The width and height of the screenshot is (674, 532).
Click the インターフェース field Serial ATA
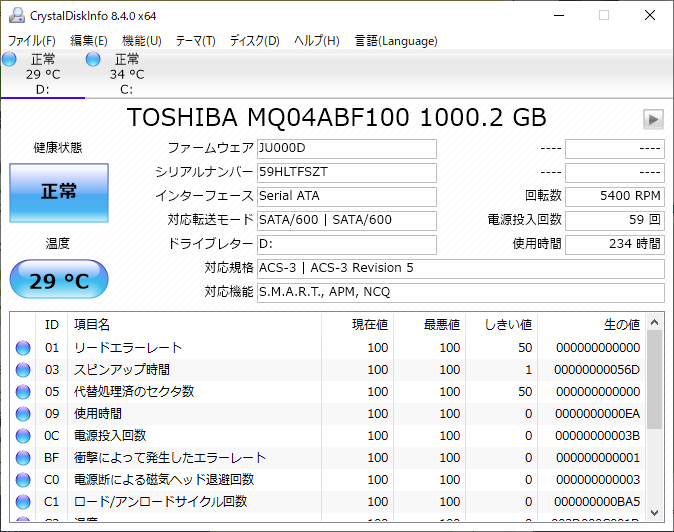(347, 197)
